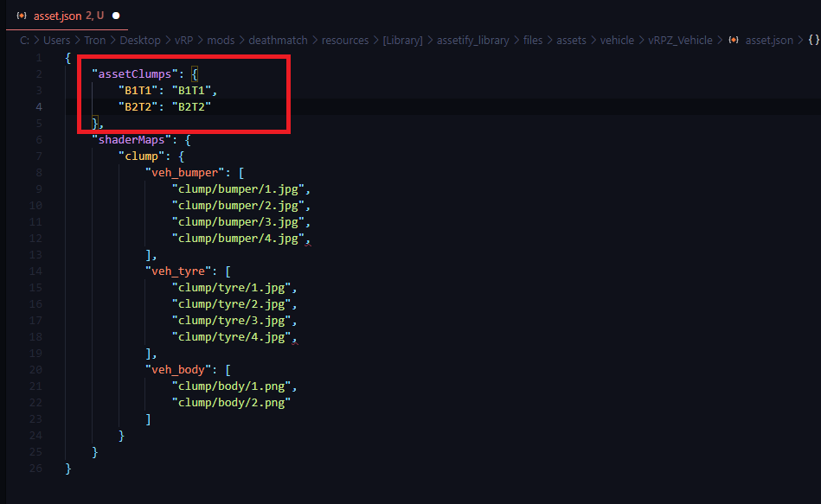Select the asset.json editor tab

coord(67,16)
